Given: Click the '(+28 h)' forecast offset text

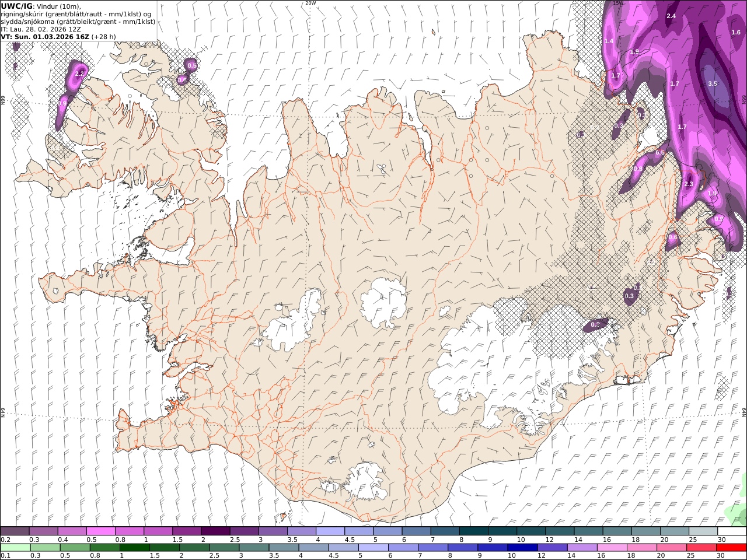Looking at the screenshot, I should pos(104,37).
